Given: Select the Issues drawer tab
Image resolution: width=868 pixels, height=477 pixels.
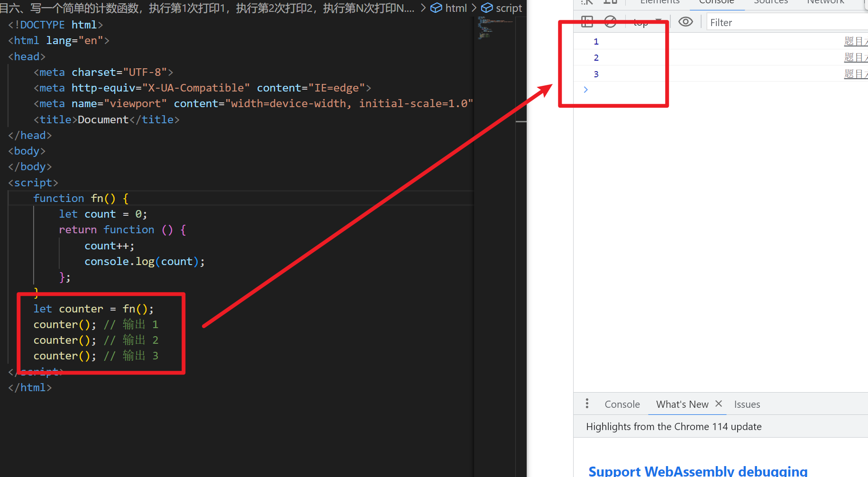Looking at the screenshot, I should [x=747, y=404].
